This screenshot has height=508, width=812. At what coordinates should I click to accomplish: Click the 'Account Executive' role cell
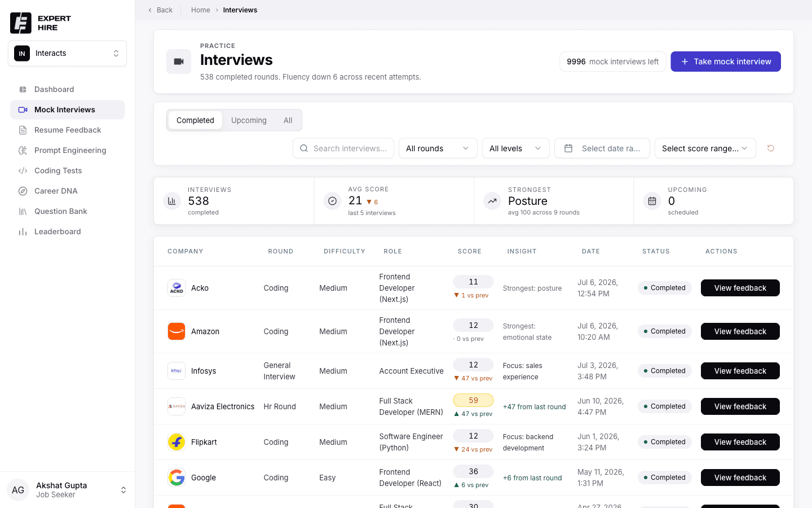[412, 371]
